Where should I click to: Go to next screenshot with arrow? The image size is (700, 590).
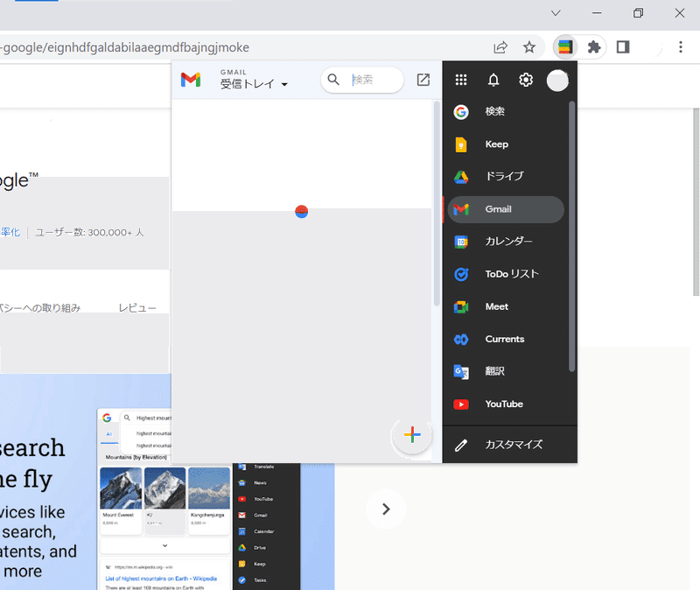386,509
